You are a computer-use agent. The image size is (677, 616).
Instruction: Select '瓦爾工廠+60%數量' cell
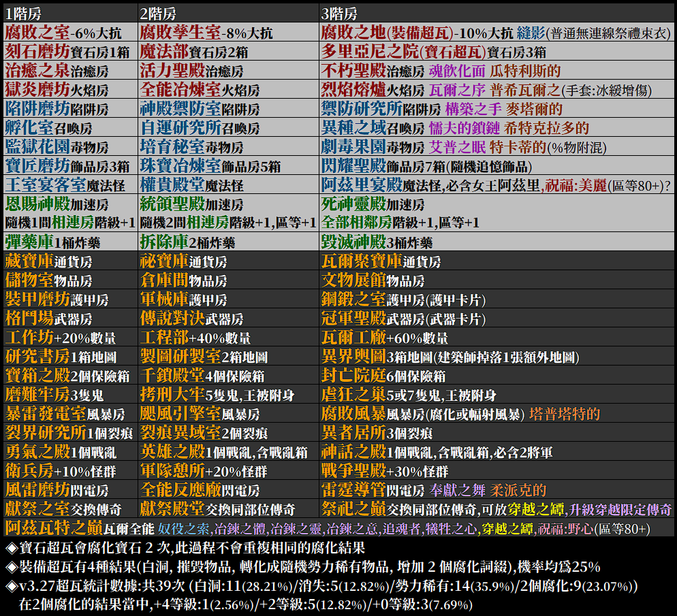pos(497,336)
